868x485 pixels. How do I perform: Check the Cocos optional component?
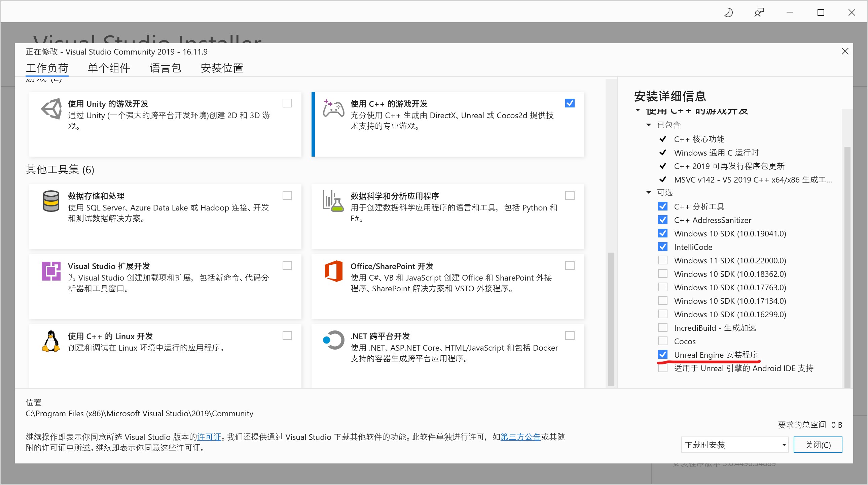[x=662, y=341]
